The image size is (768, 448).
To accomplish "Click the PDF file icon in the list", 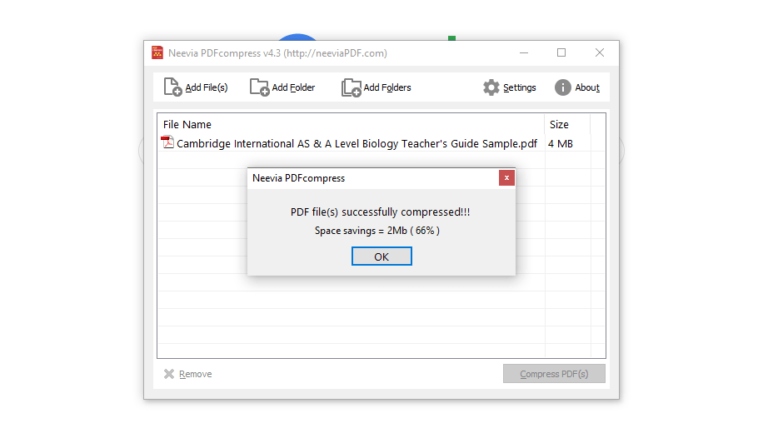I will 168,142.
